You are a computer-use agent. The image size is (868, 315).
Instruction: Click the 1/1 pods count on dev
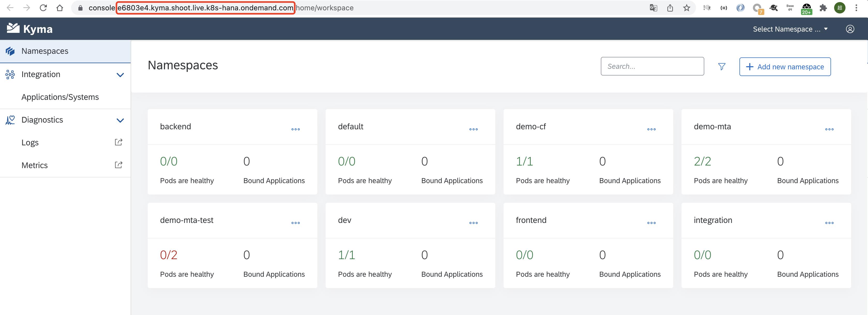(346, 255)
